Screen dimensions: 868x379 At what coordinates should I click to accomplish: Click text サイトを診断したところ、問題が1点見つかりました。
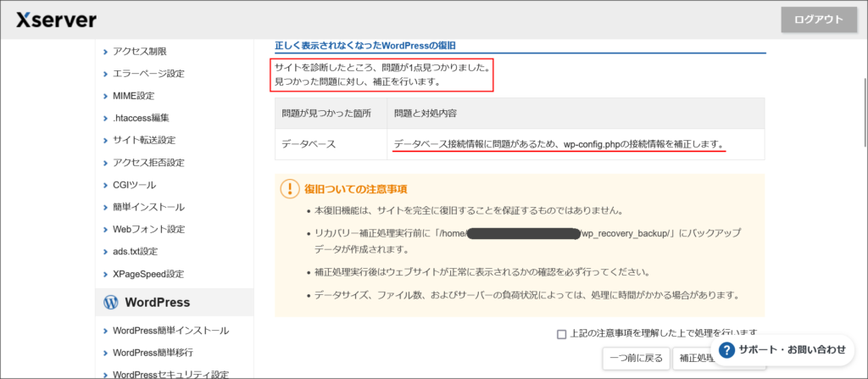point(382,68)
